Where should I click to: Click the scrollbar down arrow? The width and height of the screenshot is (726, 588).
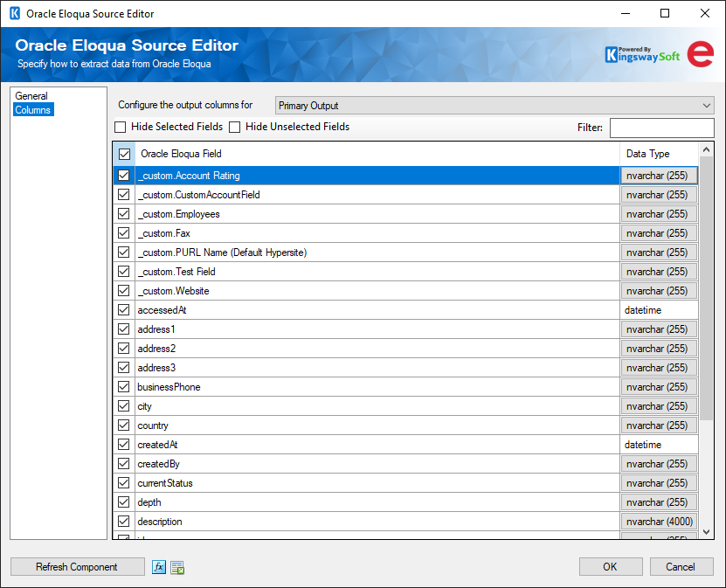click(x=706, y=532)
